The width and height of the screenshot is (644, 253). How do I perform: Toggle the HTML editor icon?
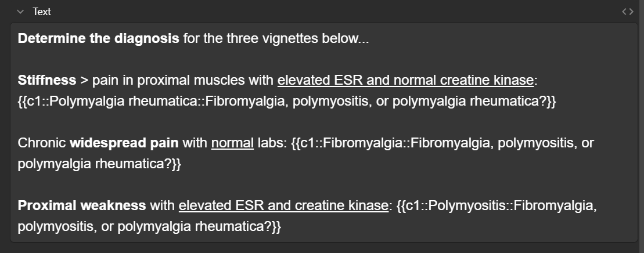coord(628,12)
